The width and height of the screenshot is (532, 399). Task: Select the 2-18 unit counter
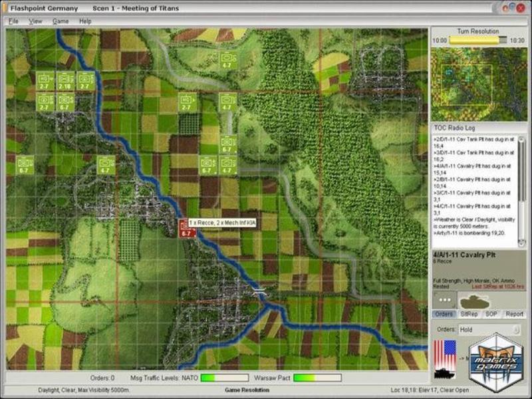tap(65, 81)
